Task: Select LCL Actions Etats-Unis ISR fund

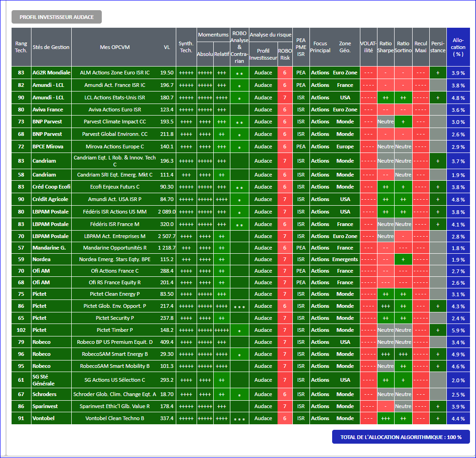Action: click(x=115, y=98)
